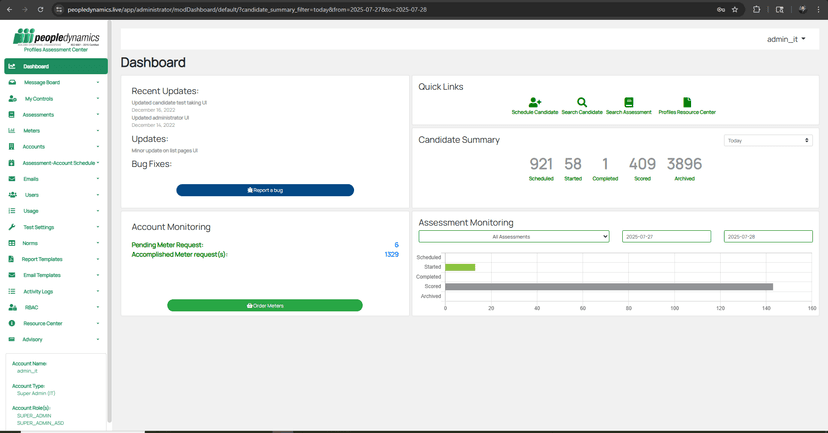The width and height of the screenshot is (828, 433).
Task: Open the Norms menu item
Action: click(56, 243)
